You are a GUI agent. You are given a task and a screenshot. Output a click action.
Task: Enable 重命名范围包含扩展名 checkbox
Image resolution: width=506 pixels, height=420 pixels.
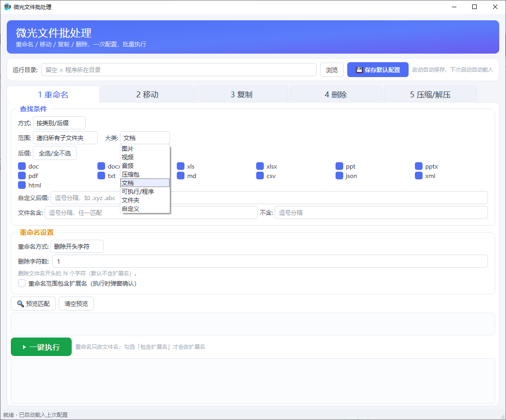(22, 283)
